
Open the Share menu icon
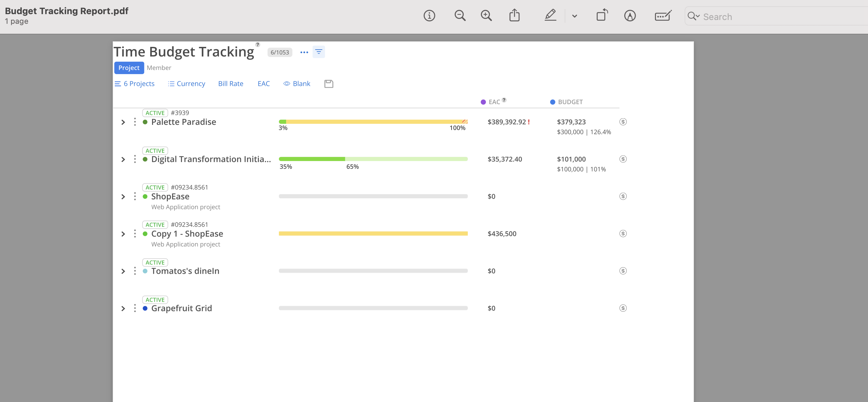point(514,16)
